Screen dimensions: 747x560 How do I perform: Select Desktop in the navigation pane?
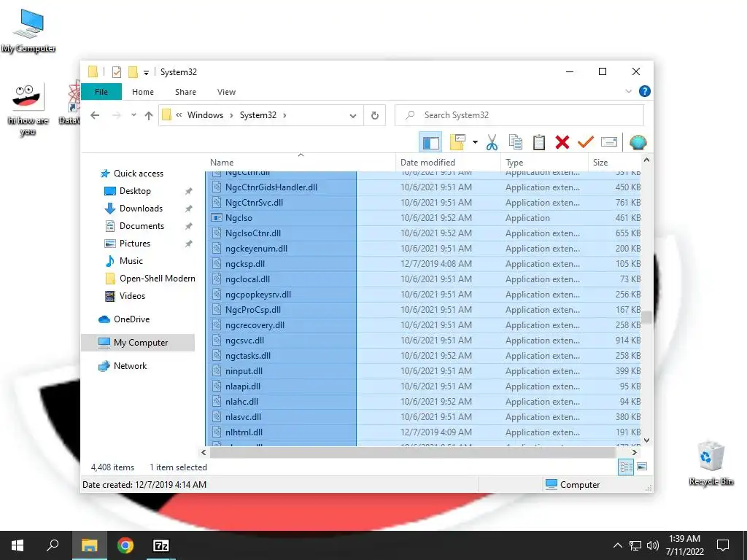pyautogui.click(x=135, y=191)
